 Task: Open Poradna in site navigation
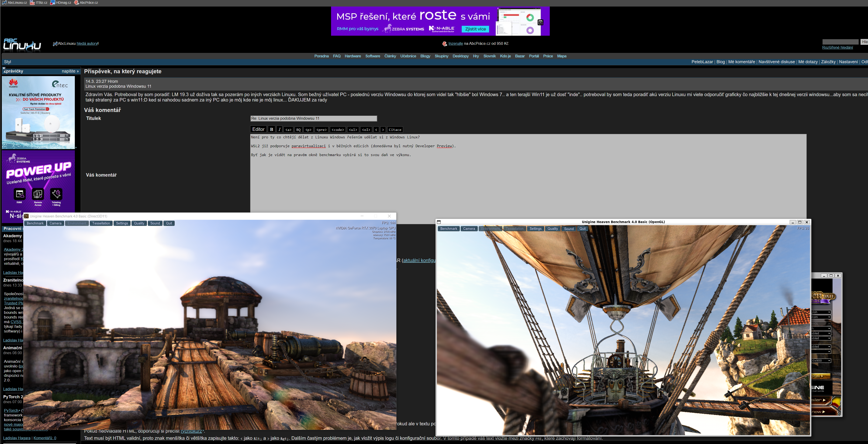pyautogui.click(x=322, y=56)
